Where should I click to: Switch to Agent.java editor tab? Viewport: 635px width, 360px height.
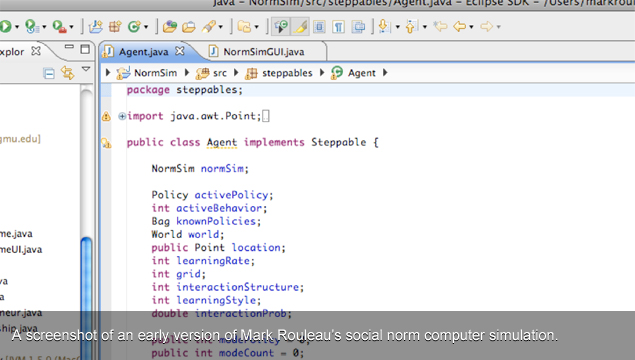point(143,52)
